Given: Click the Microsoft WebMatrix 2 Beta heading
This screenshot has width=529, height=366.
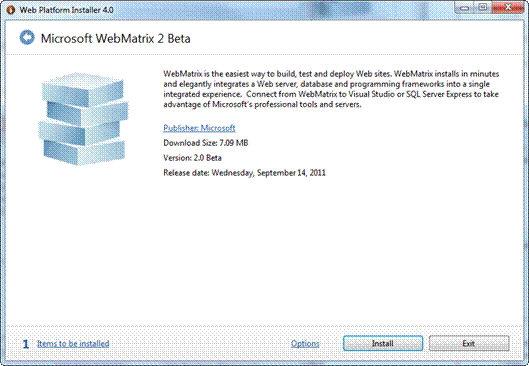Looking at the screenshot, I should [x=115, y=38].
